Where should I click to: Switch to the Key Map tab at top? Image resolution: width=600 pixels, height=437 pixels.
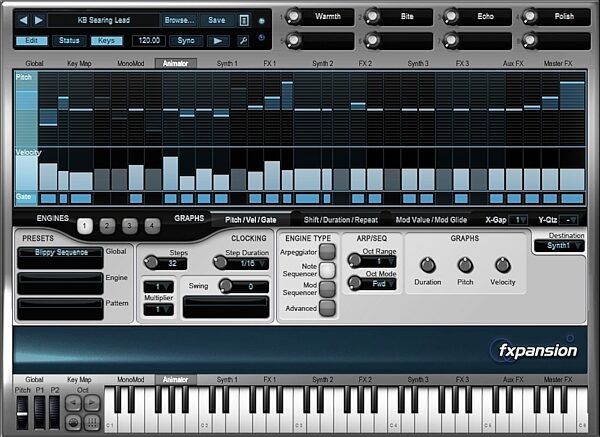coord(79,64)
